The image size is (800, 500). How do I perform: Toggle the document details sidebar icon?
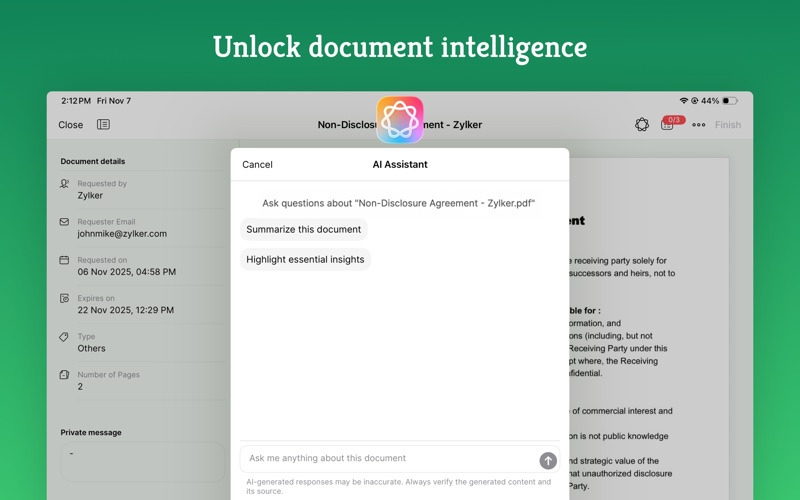click(x=103, y=125)
